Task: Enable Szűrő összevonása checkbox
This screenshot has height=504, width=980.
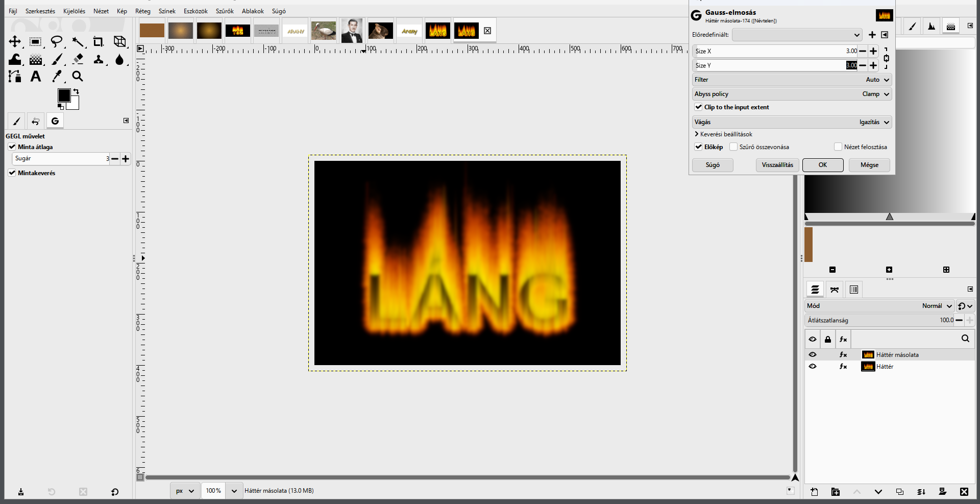Action: point(733,147)
